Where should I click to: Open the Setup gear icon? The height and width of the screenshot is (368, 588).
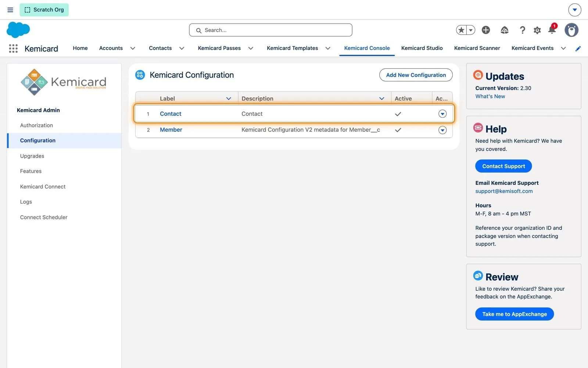pyautogui.click(x=537, y=30)
